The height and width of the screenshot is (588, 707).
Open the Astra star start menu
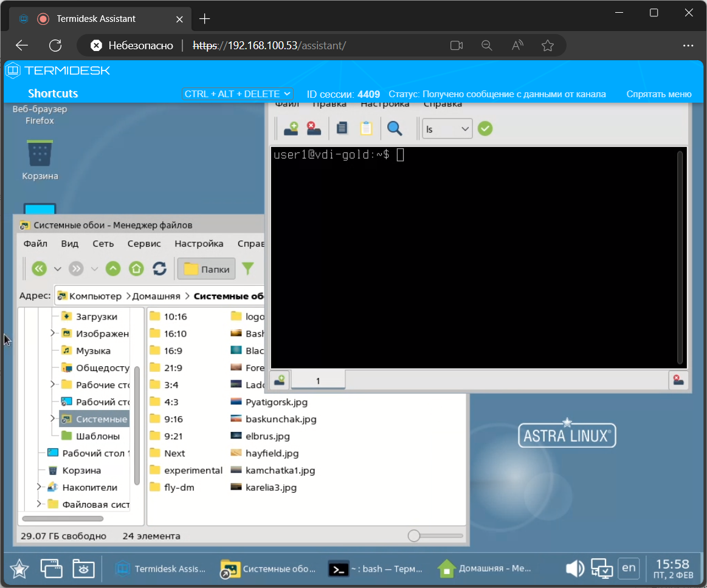pos(19,569)
